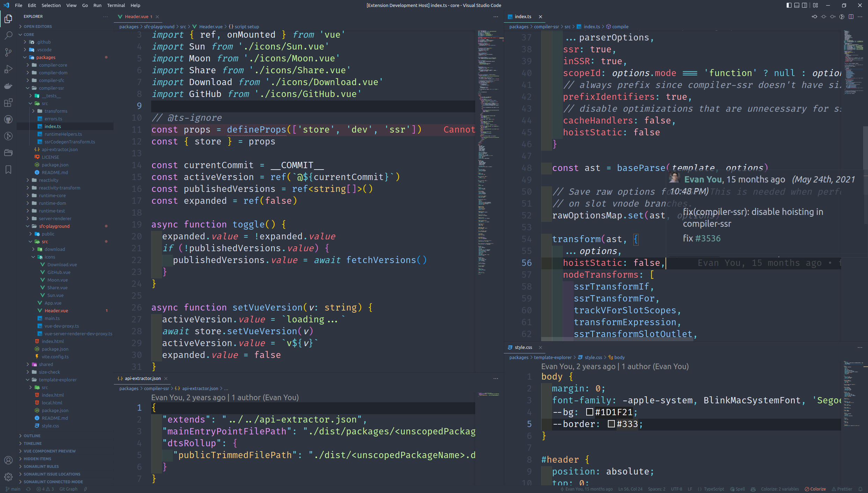This screenshot has width=868, height=493.
Task: Open the Search view in activity bar
Action: coord(8,35)
